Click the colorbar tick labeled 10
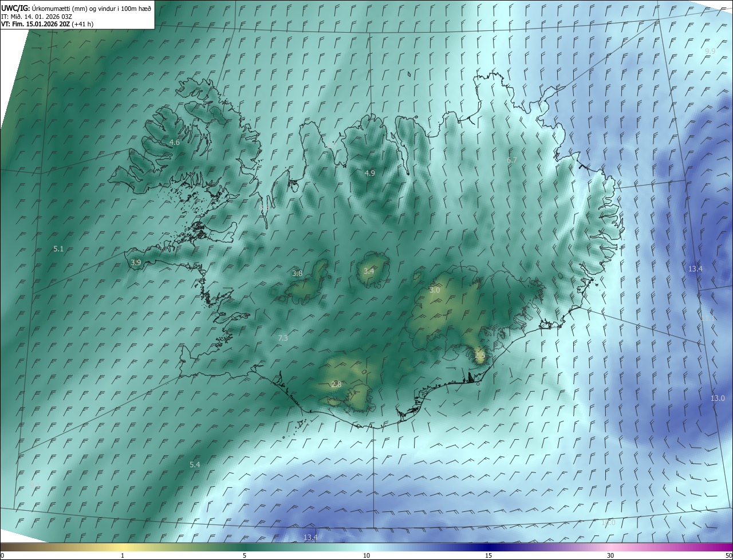733x560 pixels. (366, 555)
